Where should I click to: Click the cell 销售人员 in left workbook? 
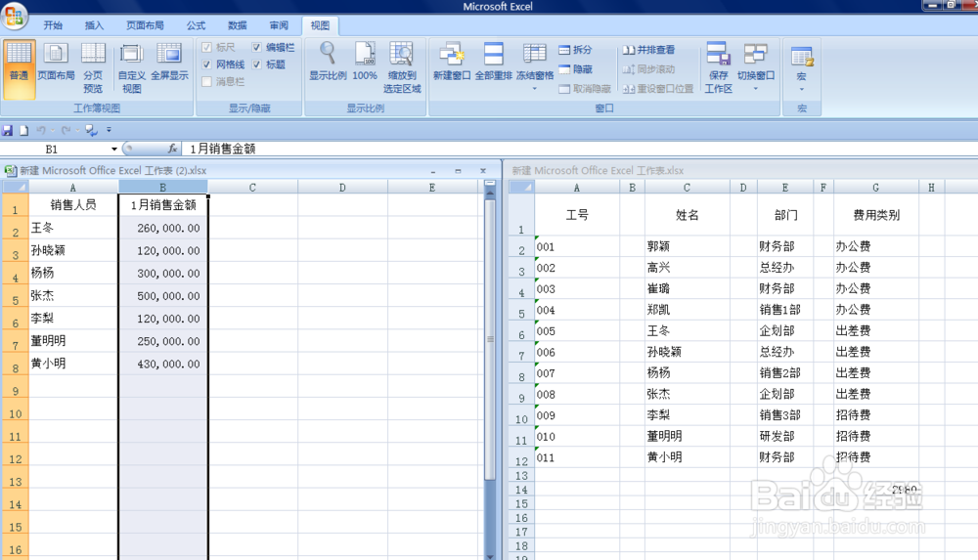(73, 204)
